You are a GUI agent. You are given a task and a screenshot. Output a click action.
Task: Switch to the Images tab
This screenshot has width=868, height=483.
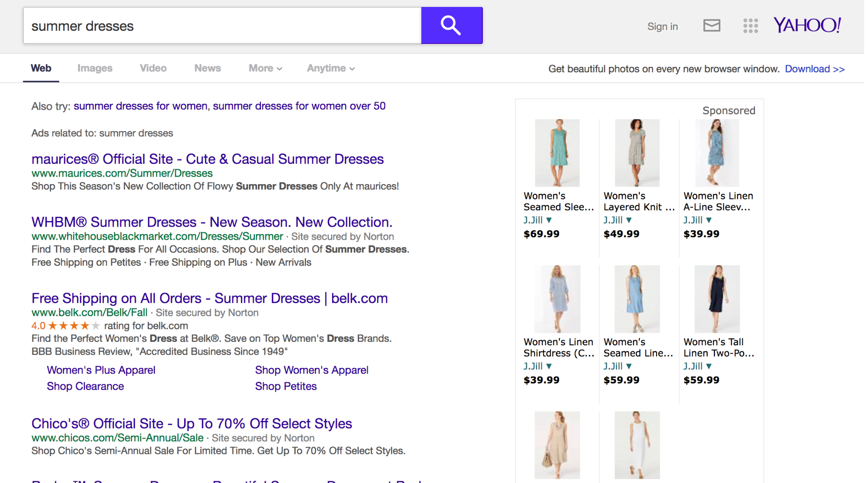click(x=95, y=68)
